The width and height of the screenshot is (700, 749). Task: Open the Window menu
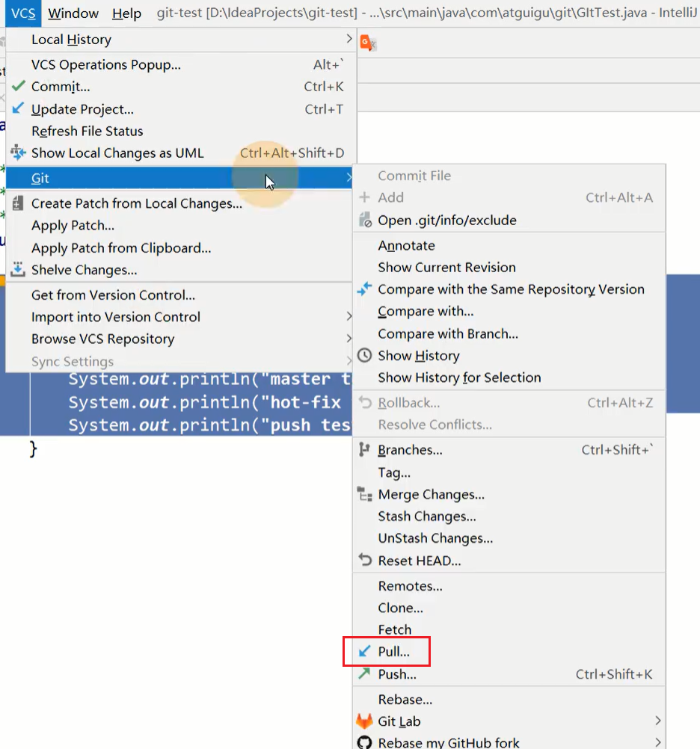tap(73, 13)
